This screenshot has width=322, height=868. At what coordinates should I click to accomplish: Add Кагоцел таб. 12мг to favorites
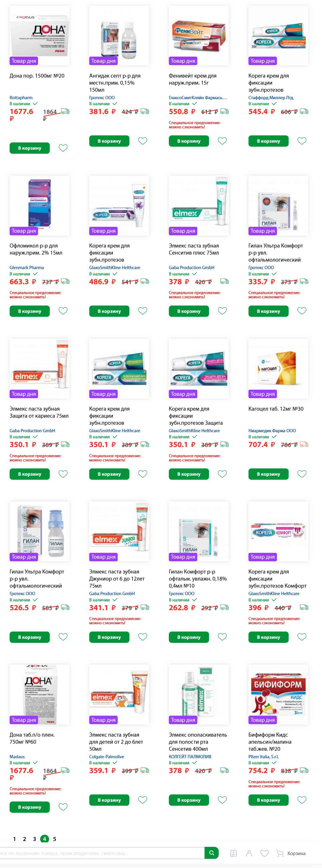[x=302, y=474]
